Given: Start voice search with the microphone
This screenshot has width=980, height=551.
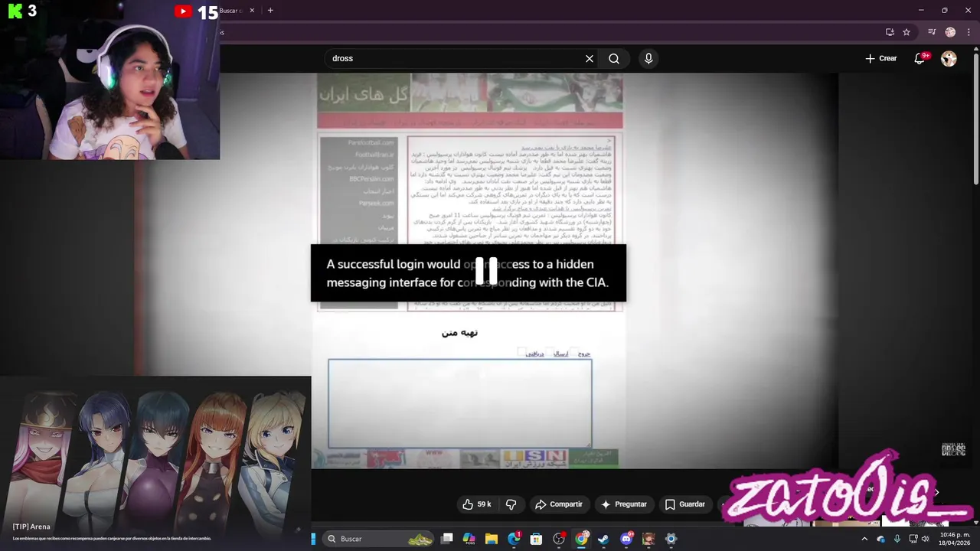Looking at the screenshot, I should (x=648, y=59).
